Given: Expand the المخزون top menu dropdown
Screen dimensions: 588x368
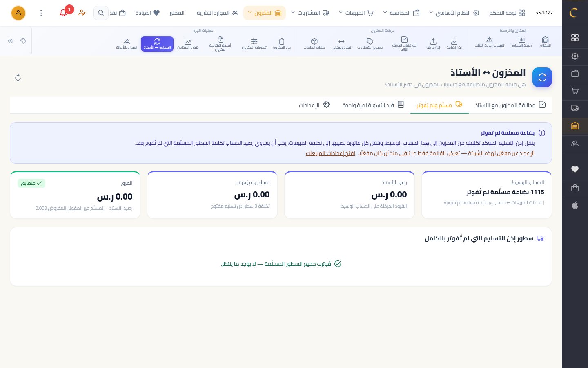Looking at the screenshot, I should tap(265, 13).
